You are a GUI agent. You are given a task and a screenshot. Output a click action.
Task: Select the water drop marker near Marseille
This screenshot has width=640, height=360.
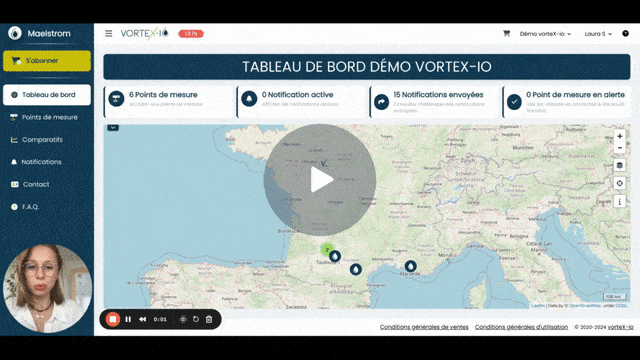(x=411, y=267)
